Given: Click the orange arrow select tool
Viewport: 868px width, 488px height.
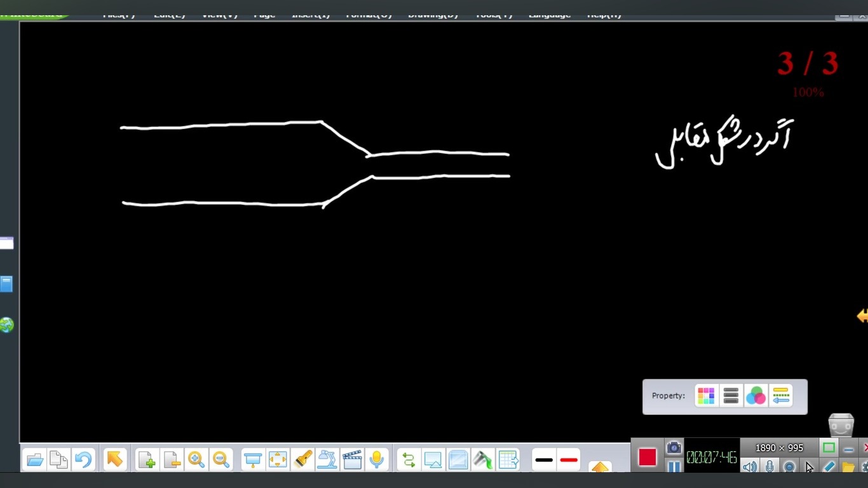Looking at the screenshot, I should tap(115, 459).
